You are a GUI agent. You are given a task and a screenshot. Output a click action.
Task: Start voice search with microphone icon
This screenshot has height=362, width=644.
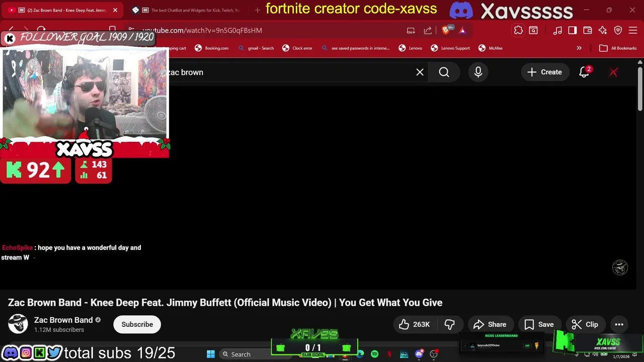tap(478, 72)
